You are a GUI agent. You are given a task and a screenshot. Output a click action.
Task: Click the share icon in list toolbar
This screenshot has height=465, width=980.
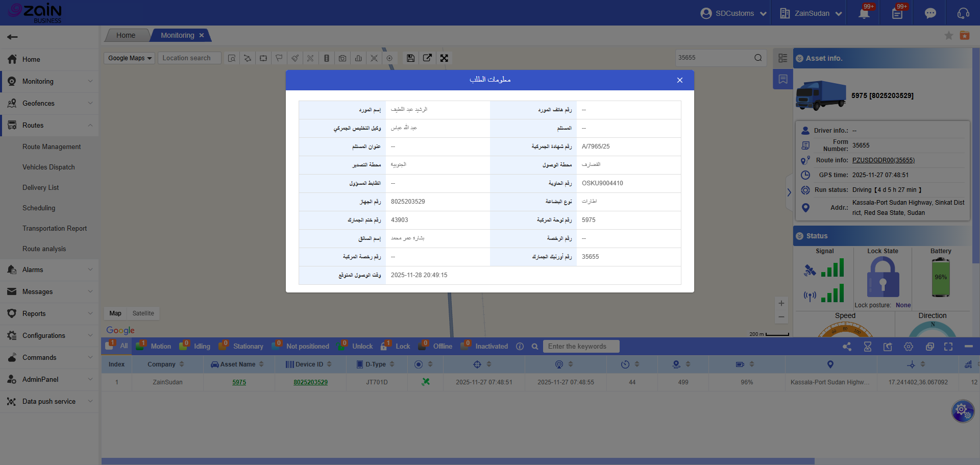[x=847, y=347]
